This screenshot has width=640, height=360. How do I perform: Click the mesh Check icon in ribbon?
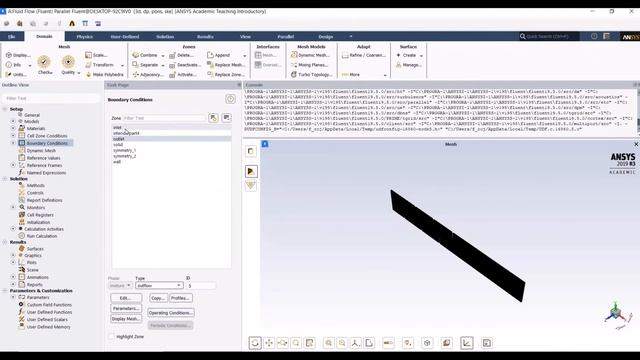point(44,62)
